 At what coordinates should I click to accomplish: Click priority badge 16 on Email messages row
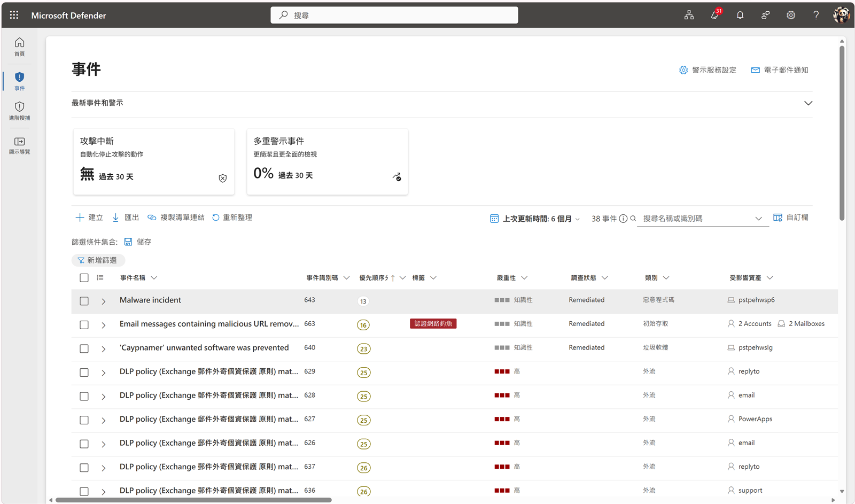coord(363,325)
